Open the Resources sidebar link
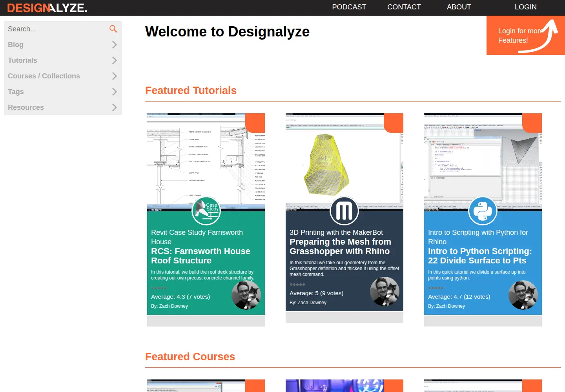 pos(26,107)
